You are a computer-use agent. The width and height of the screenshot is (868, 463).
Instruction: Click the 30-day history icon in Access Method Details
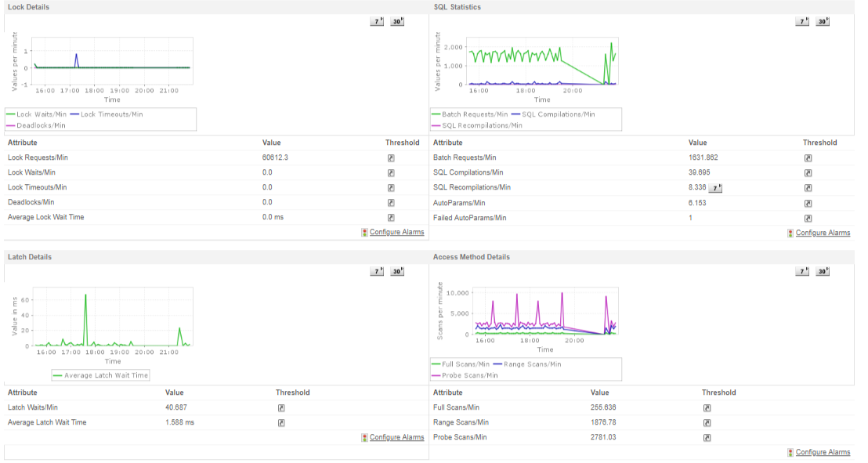tap(823, 271)
